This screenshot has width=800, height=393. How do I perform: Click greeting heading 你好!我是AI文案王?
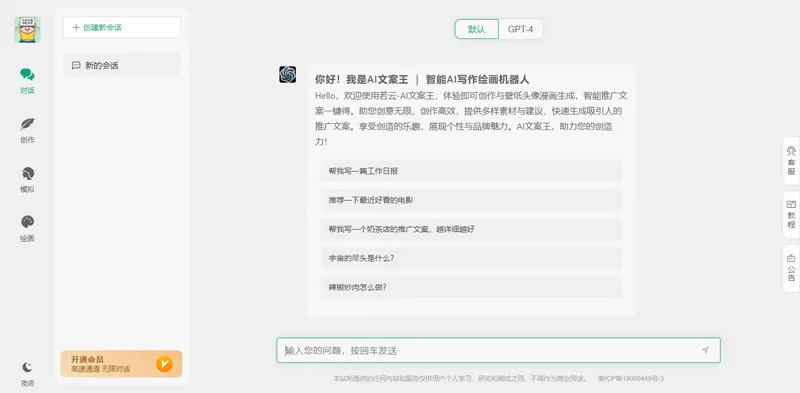pos(362,80)
